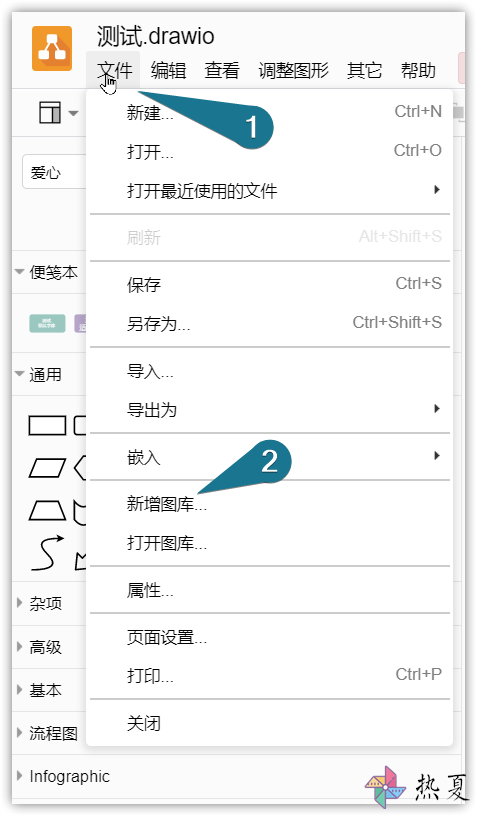477x816 pixels.
Task: Choose the trapezoid shape in the shape palette
Action: coord(47,511)
